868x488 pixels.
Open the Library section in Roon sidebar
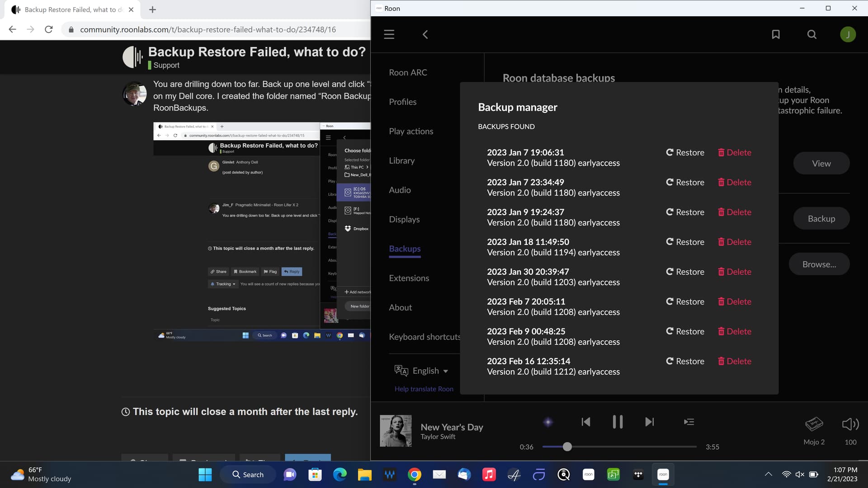(x=402, y=160)
